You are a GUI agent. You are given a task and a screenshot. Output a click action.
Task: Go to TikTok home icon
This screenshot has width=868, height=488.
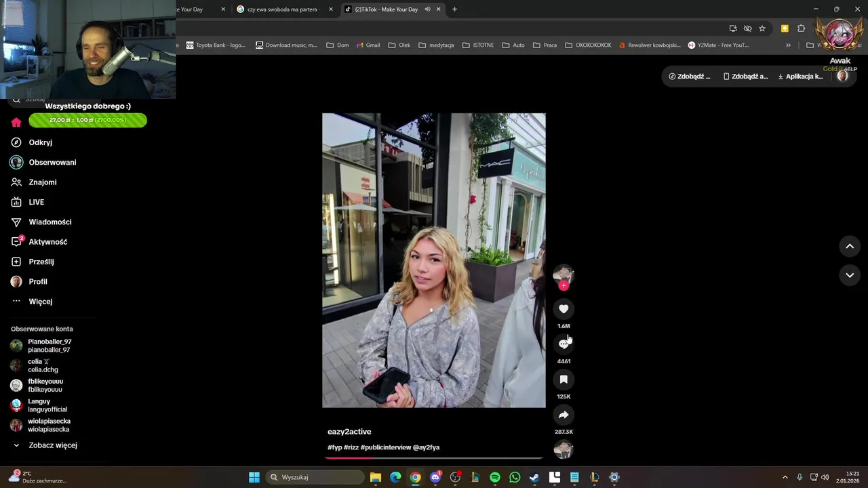click(16, 123)
